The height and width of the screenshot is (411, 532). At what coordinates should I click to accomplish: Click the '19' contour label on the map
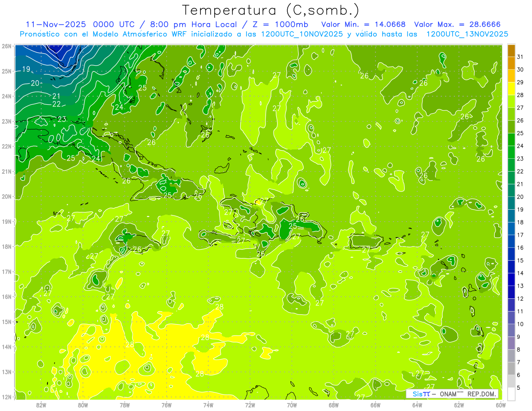pyautogui.click(x=26, y=69)
